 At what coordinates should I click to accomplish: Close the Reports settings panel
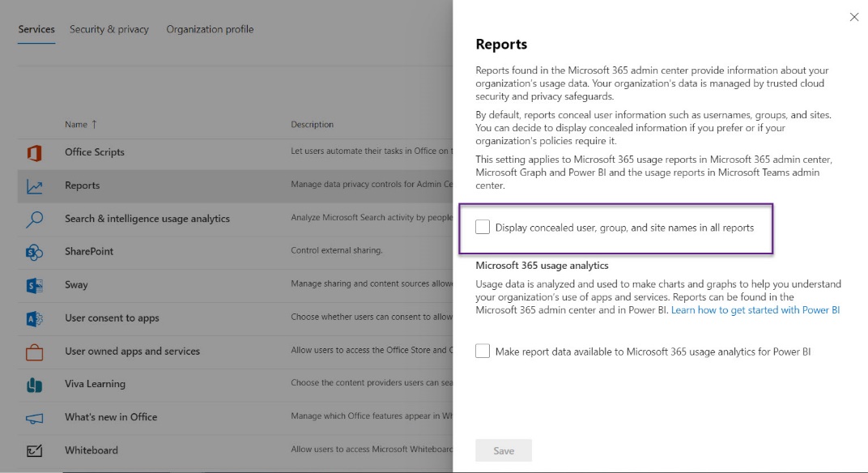[854, 16]
